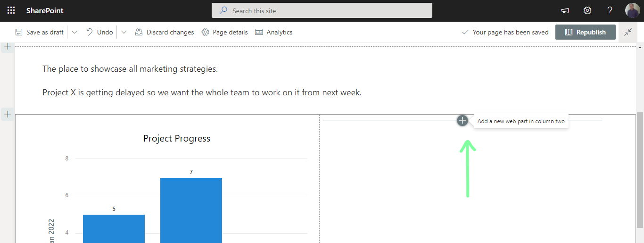The width and height of the screenshot is (644, 243).
Task: Expand the Save as draft dropdown arrow
Action: [74, 32]
